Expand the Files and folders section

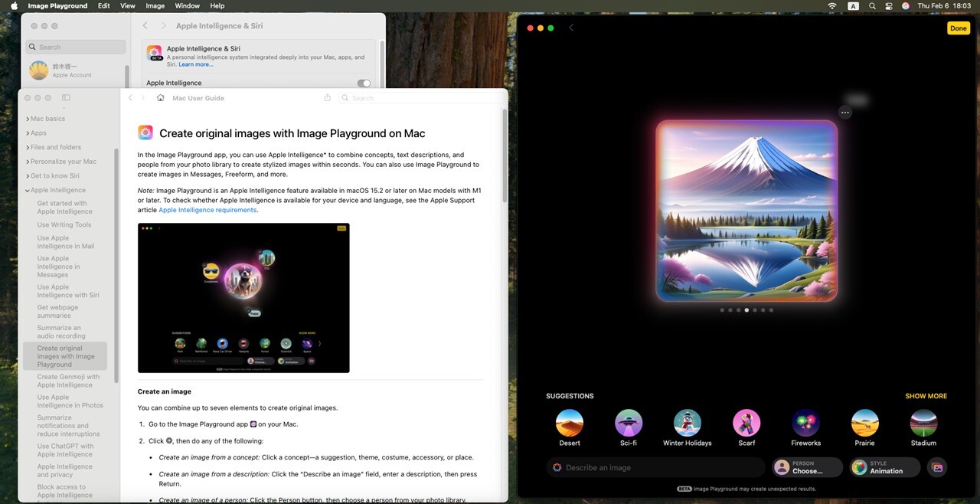pyautogui.click(x=28, y=147)
